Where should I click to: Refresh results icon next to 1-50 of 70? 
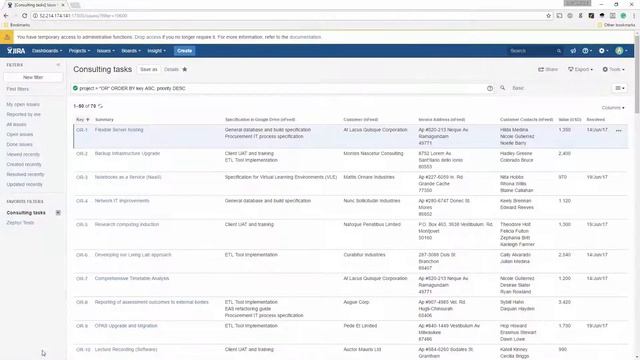tap(100, 106)
